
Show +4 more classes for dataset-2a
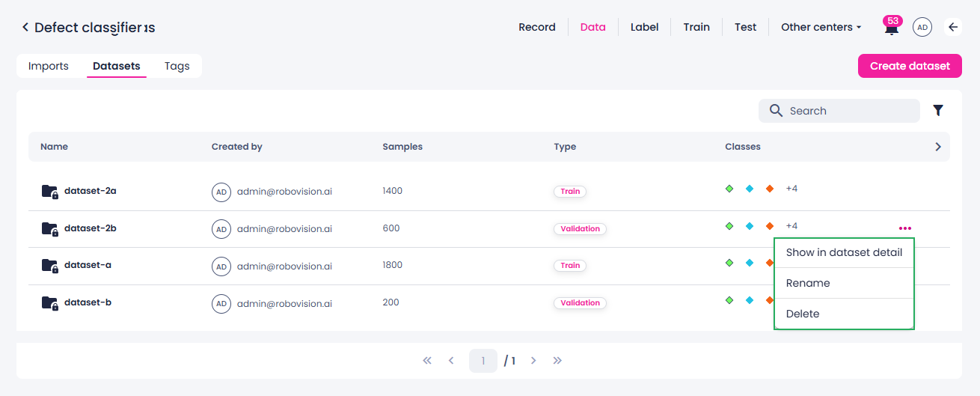791,189
